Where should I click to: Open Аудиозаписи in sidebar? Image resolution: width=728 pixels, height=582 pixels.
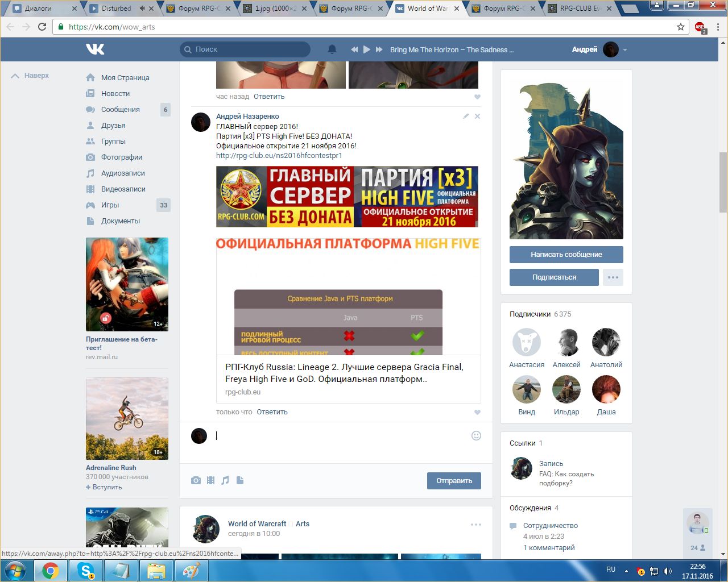point(123,173)
